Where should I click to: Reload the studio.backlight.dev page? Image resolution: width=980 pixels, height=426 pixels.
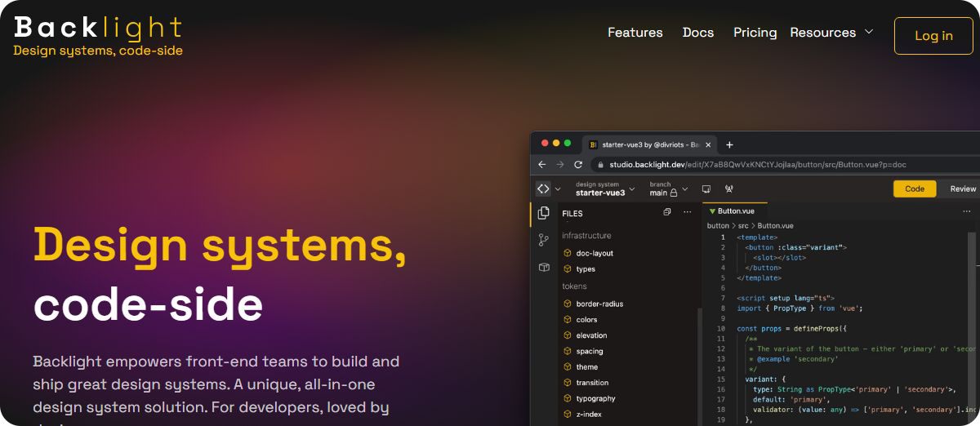tap(578, 164)
